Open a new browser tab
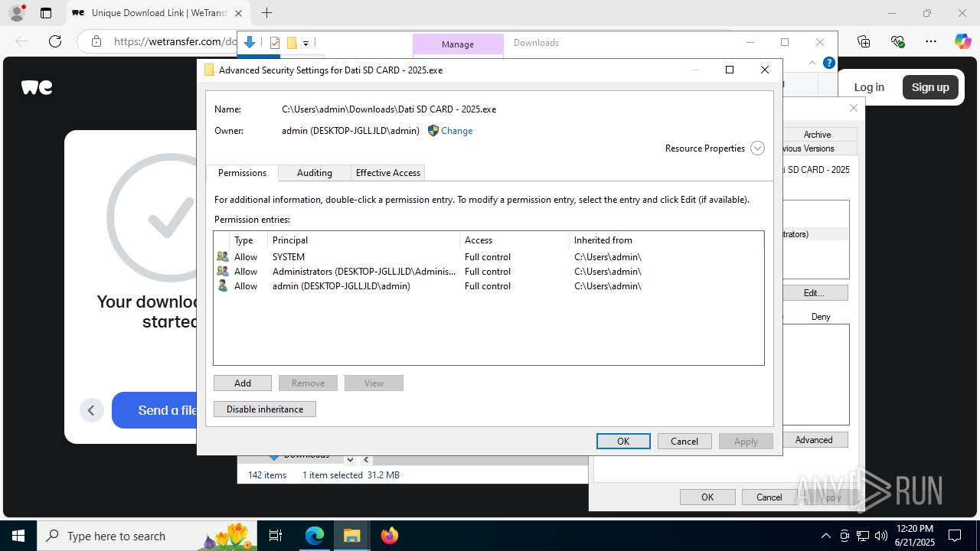 coord(266,13)
